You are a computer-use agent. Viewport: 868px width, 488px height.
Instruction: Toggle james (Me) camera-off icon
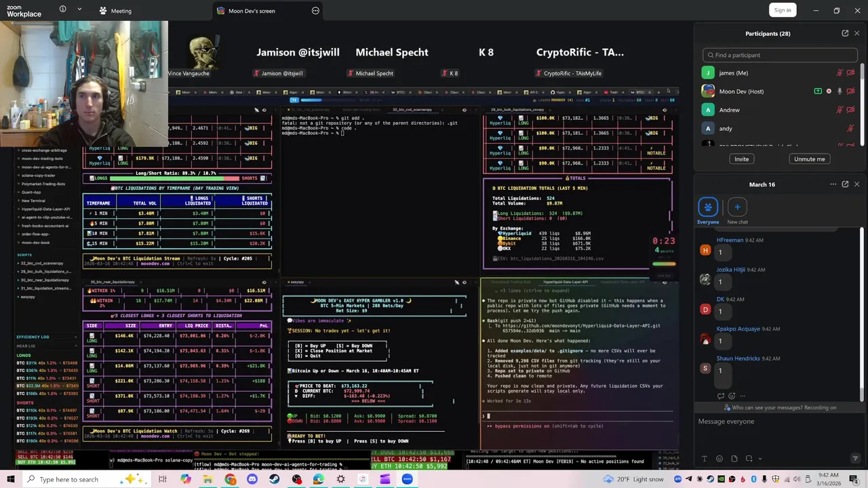pos(850,73)
